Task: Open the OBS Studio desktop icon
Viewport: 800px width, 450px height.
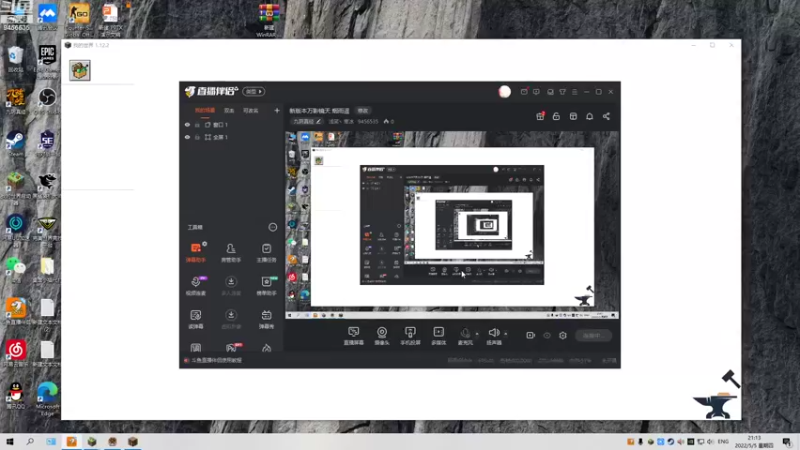Action: click(x=47, y=97)
